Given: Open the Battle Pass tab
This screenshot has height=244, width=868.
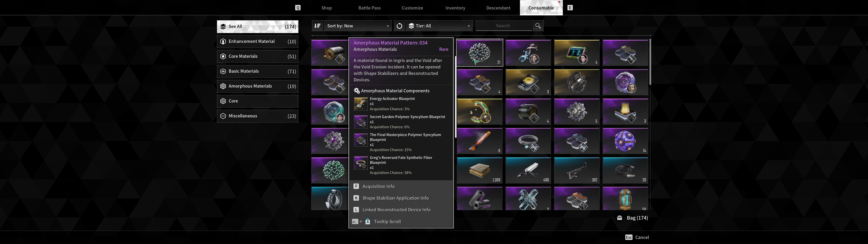Looking at the screenshot, I should click(x=369, y=8).
